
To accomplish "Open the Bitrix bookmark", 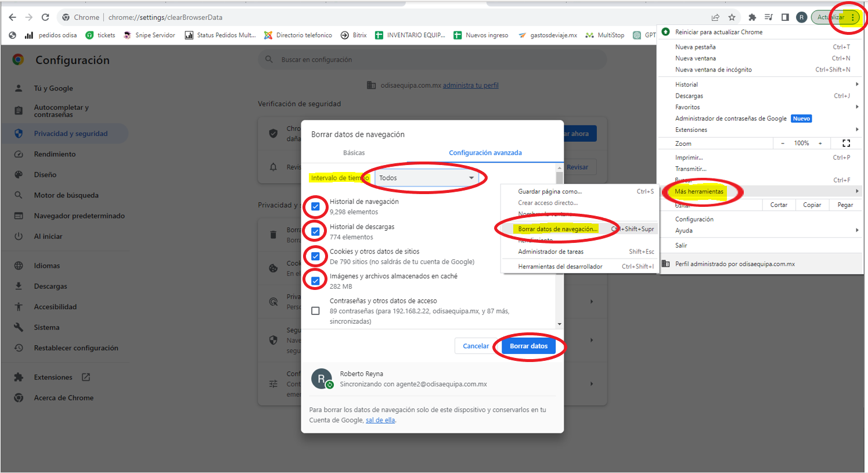I will (354, 35).
